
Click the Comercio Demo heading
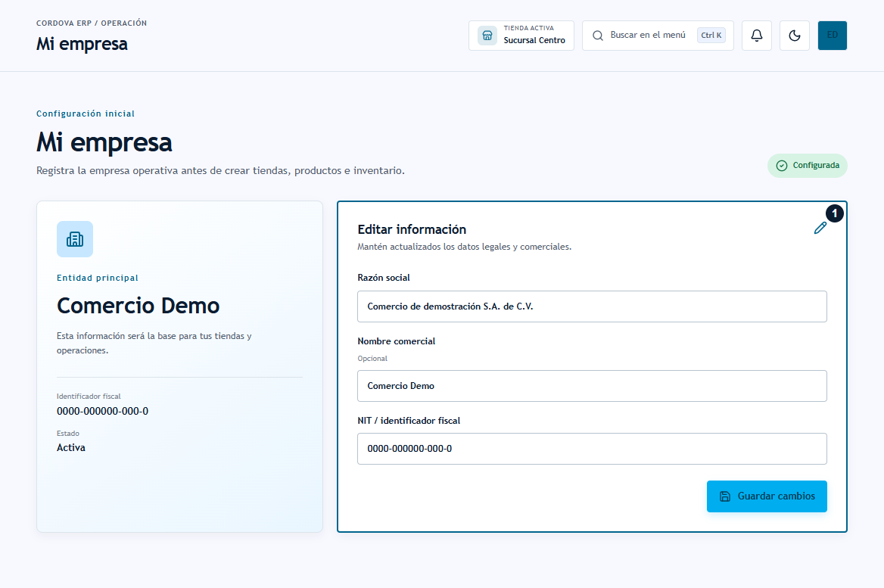(138, 306)
